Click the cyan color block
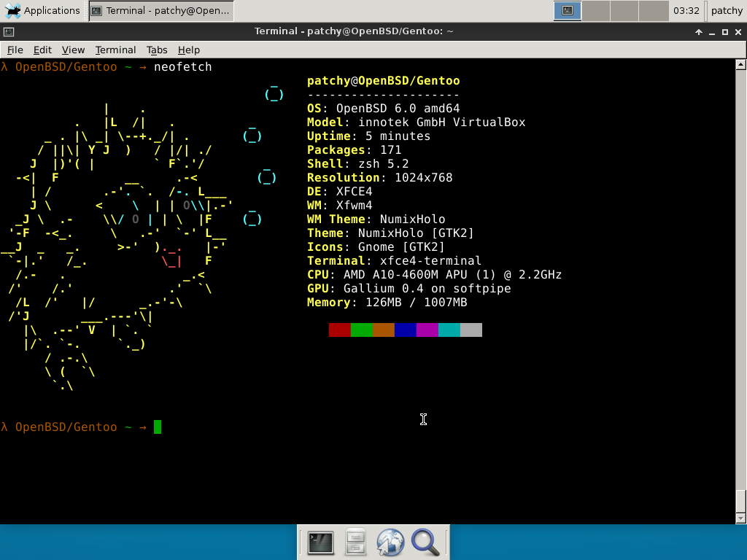The image size is (747, 560). click(449, 330)
